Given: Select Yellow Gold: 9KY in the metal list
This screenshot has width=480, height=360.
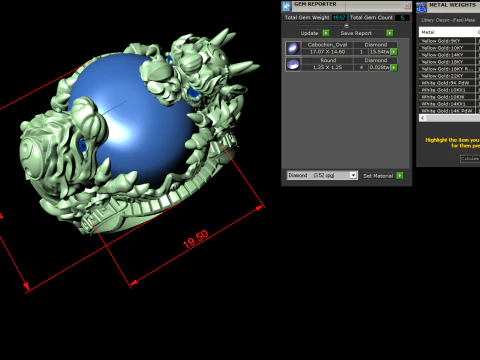Looking at the screenshot, I should [447, 41].
